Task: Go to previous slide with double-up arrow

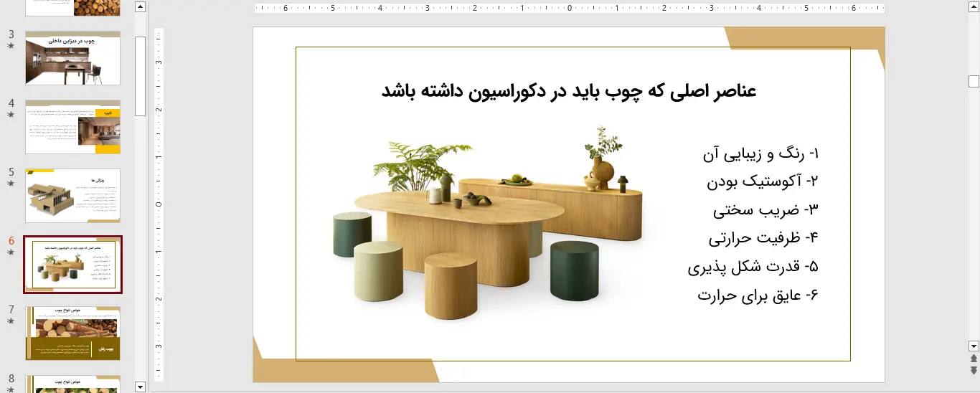Action: (x=974, y=358)
